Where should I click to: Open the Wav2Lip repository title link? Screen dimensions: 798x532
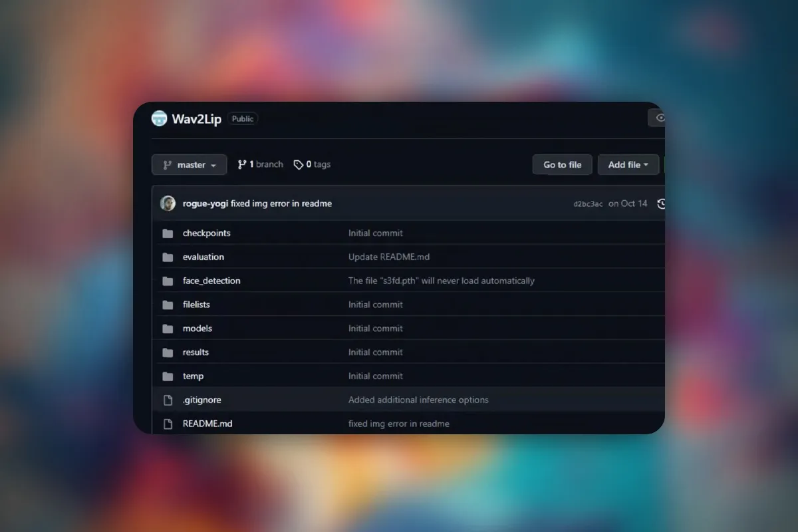click(x=197, y=119)
